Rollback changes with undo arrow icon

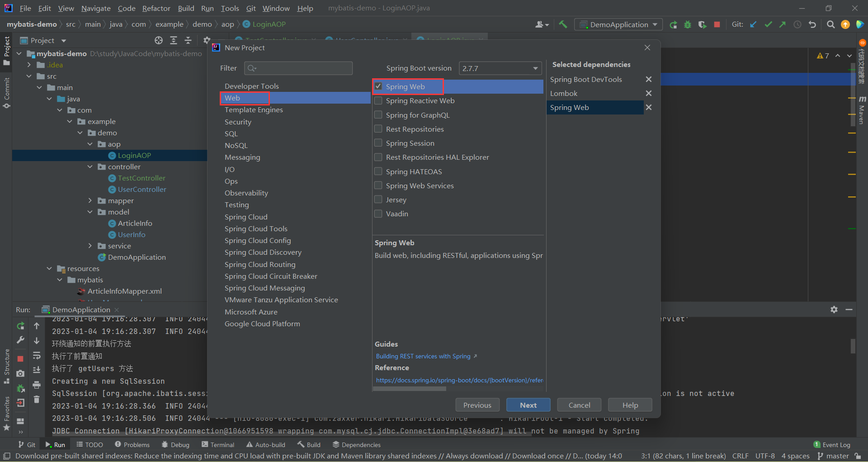(812, 24)
